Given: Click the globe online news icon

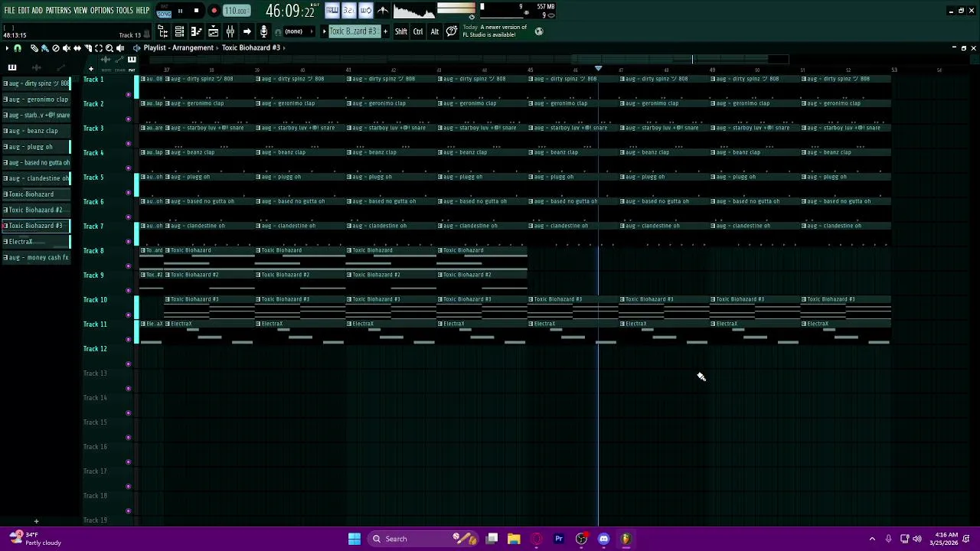Looking at the screenshot, I should click(x=539, y=31).
